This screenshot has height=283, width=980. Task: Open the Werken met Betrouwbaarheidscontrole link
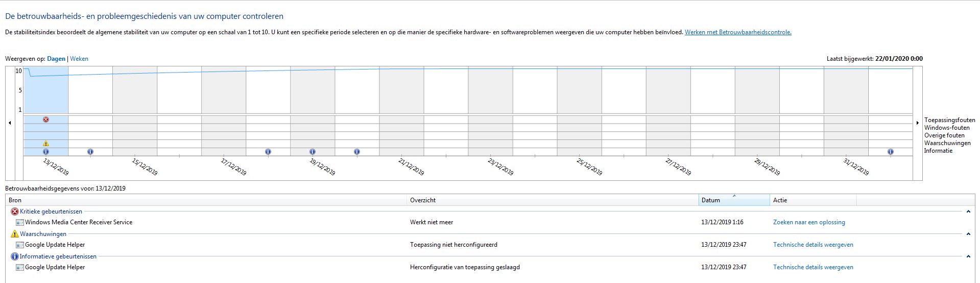coord(738,32)
